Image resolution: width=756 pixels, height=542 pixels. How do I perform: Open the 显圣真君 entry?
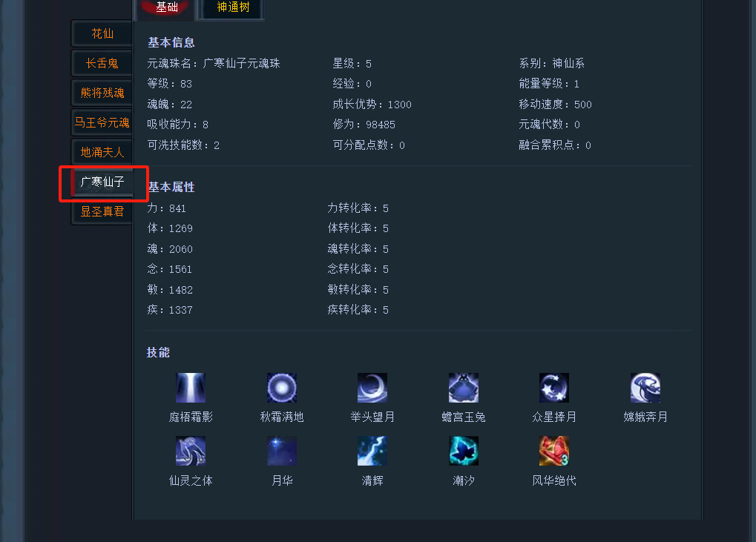102,211
